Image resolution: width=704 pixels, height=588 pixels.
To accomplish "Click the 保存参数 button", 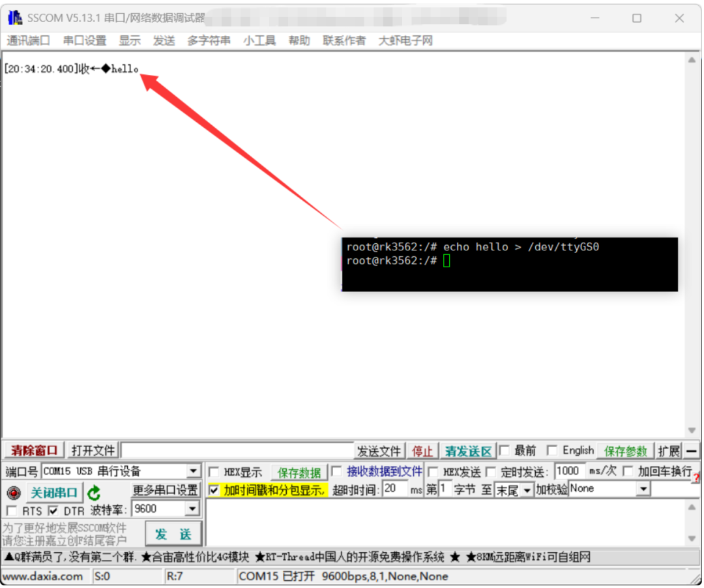I will click(x=625, y=452).
